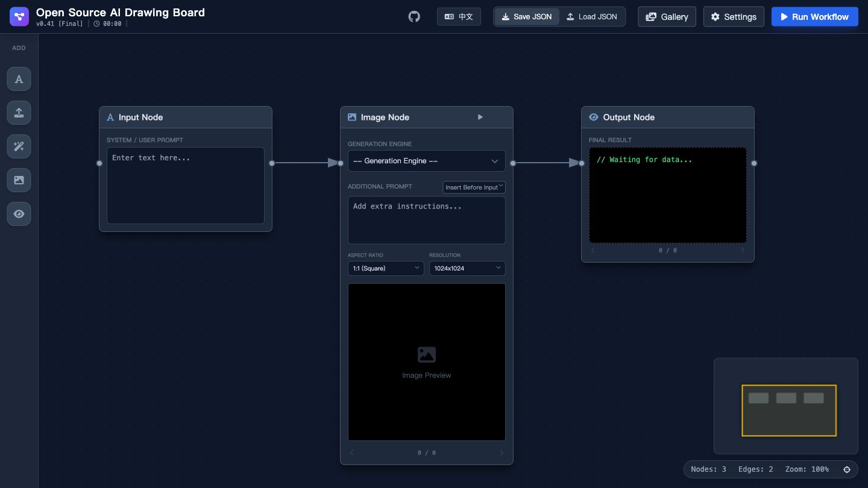868x488 pixels.
Task: Add an output eye node from sidebar
Action: 19,214
